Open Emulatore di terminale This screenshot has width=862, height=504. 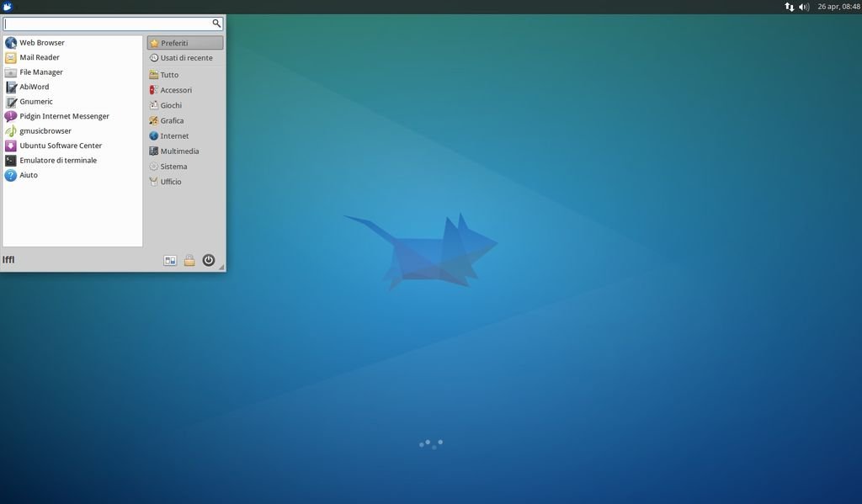(x=57, y=161)
